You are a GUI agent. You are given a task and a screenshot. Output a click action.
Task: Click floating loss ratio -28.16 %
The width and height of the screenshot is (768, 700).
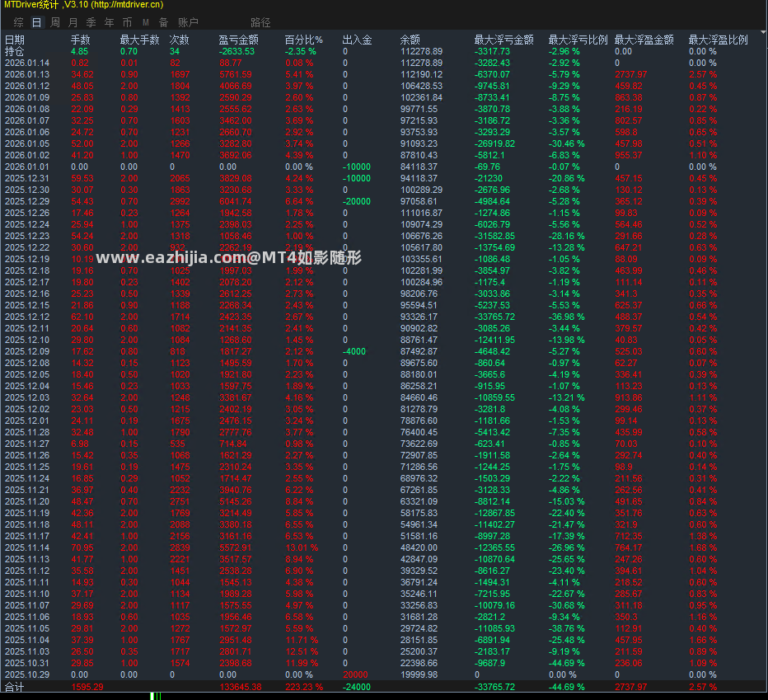click(x=566, y=236)
